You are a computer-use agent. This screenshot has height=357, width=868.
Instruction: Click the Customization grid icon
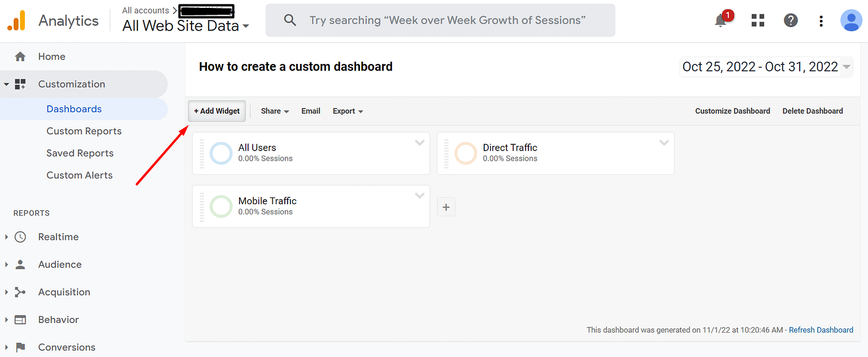tap(20, 84)
